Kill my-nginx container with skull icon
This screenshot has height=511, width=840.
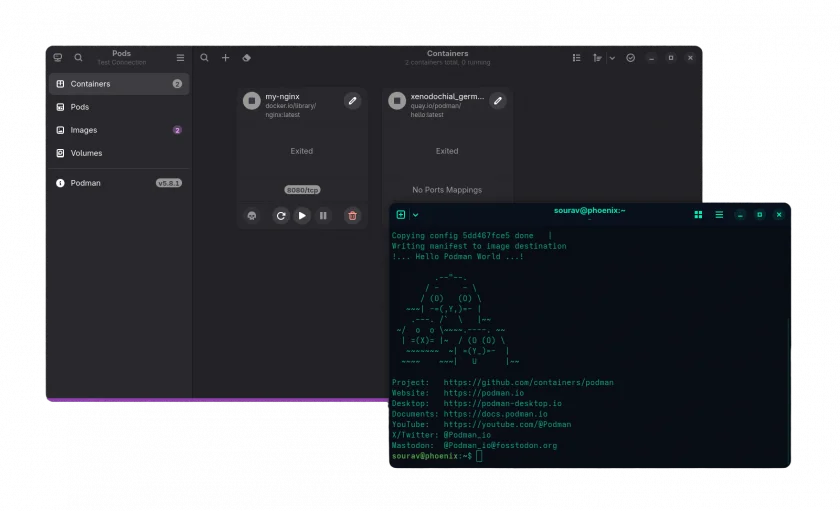(252, 216)
